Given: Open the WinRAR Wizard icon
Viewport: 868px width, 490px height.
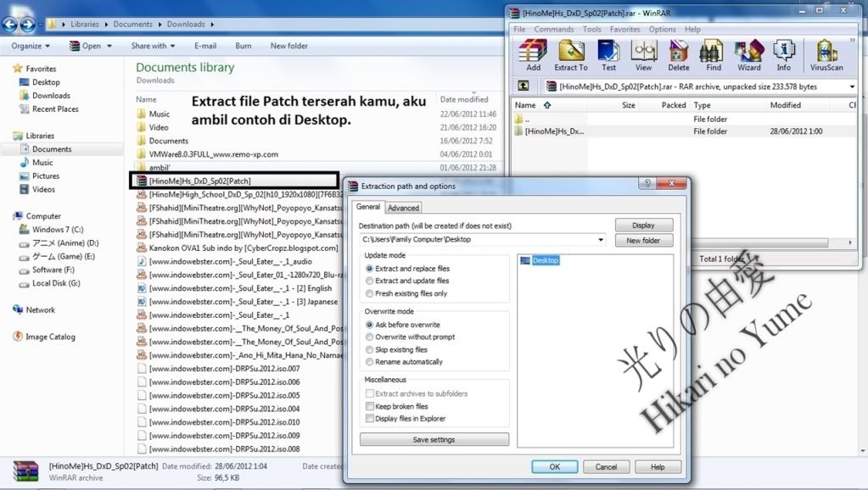Looking at the screenshot, I should coord(748,55).
